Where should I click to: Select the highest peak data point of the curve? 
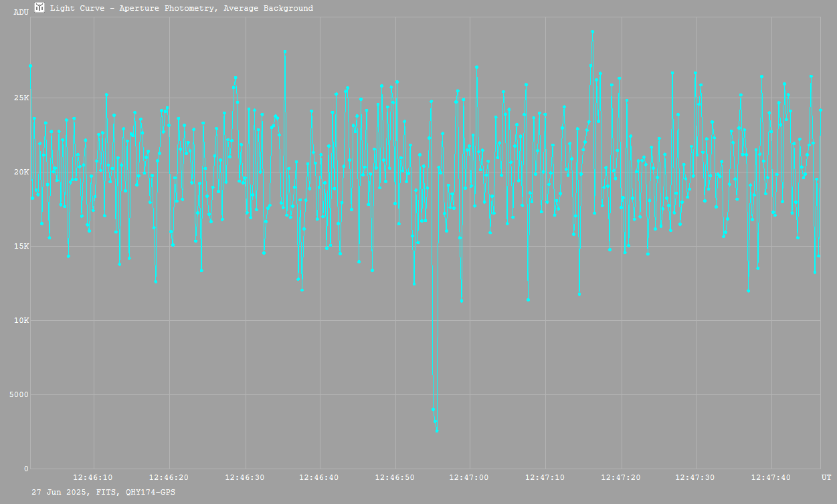(x=592, y=31)
